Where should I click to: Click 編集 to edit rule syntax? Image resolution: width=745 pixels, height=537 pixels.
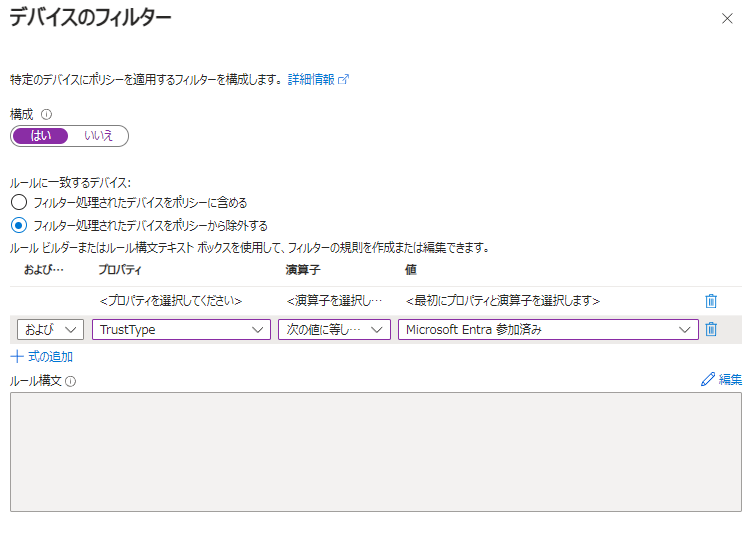click(x=721, y=379)
